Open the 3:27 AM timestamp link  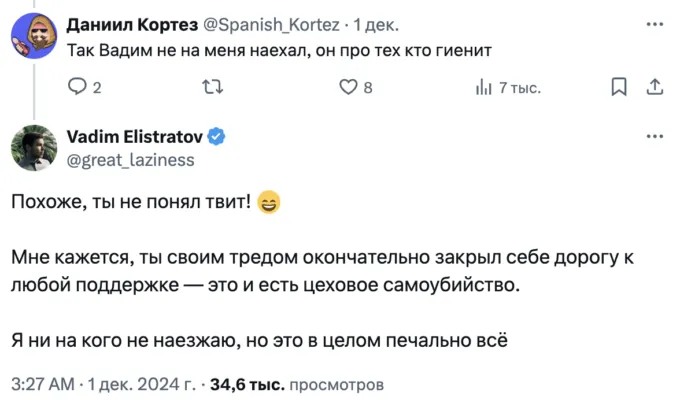[x=44, y=383]
